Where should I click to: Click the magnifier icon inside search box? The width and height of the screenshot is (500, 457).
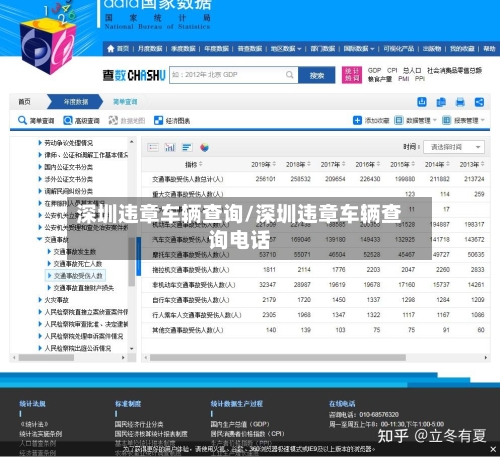pos(290,75)
